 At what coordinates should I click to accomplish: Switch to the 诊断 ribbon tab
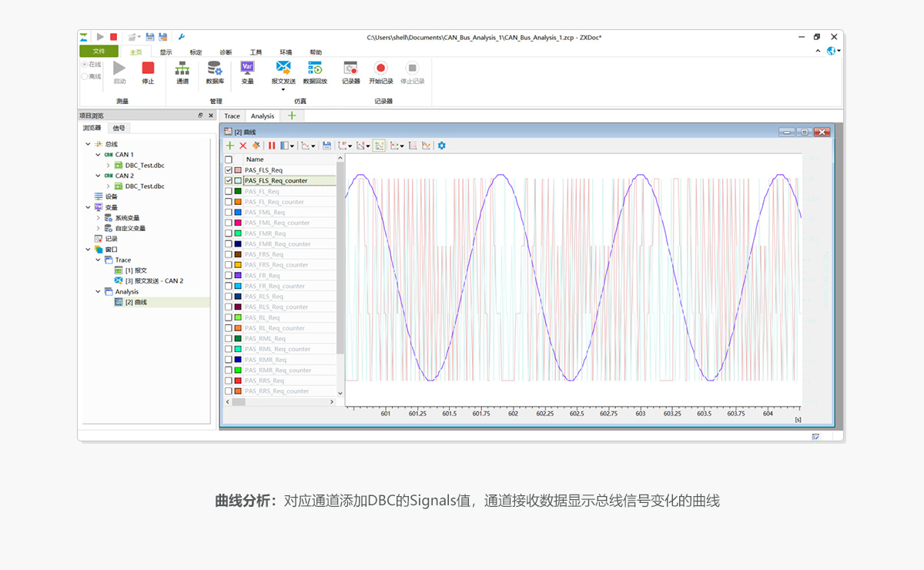click(226, 52)
